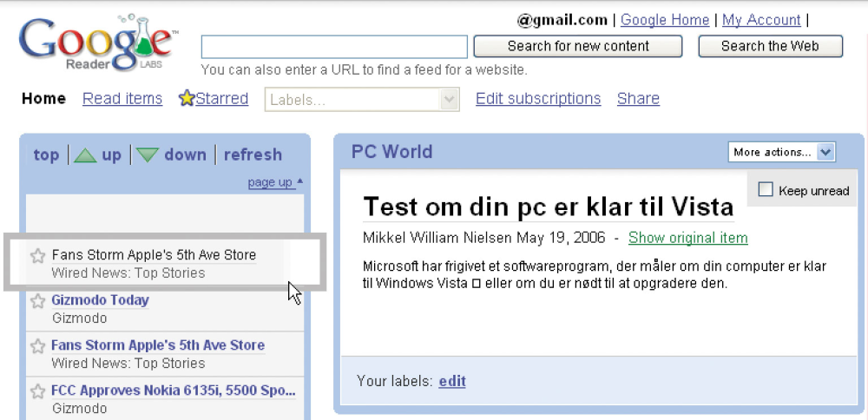The width and height of the screenshot is (868, 420).
Task: Click the green up triangle icon
Action: pos(85,155)
